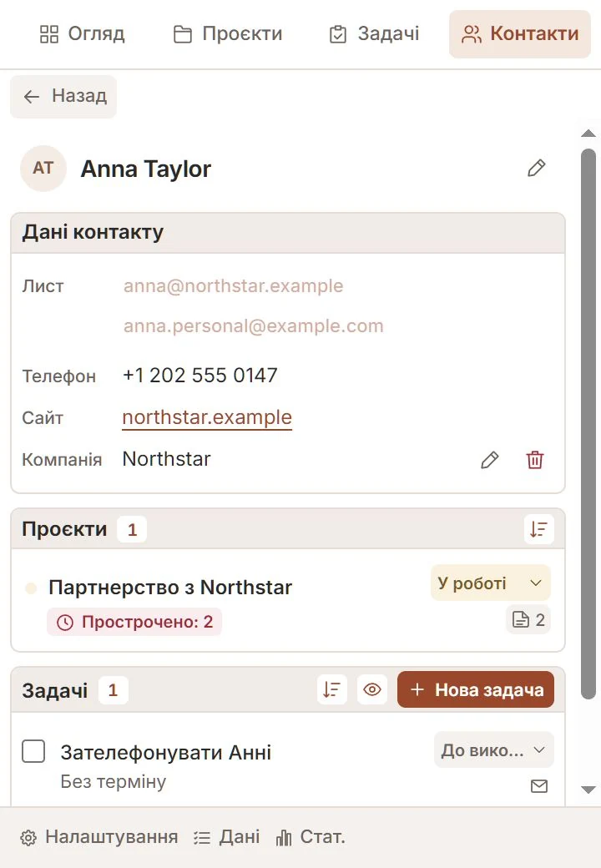Click Дані контакту section header
This screenshot has height=868, width=601.
pyautogui.click(x=288, y=233)
